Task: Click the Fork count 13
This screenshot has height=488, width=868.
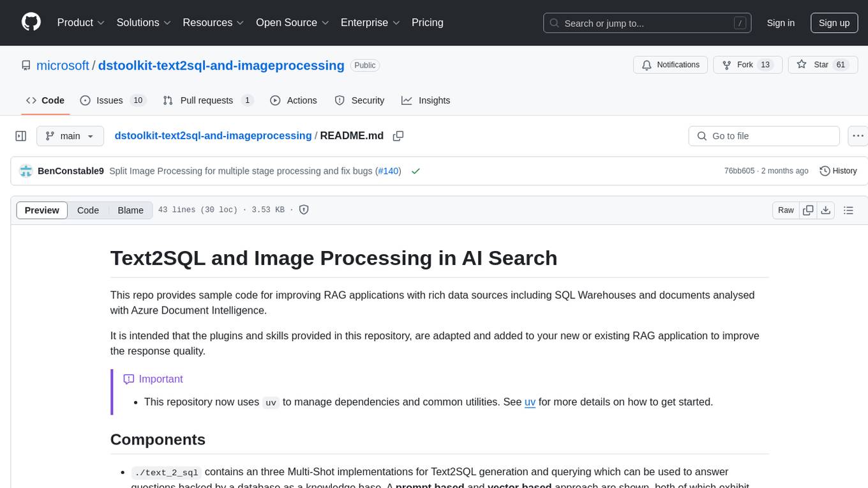Action: (x=765, y=65)
